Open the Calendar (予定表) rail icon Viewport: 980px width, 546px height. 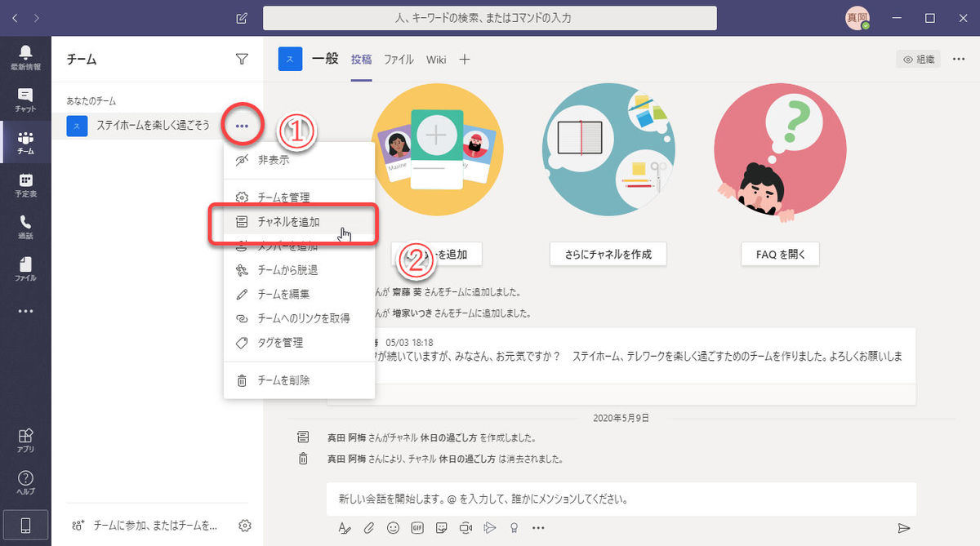click(25, 185)
